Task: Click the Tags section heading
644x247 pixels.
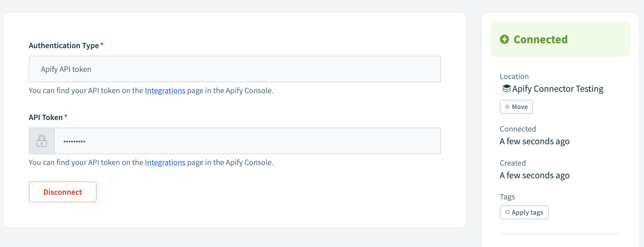Action: tap(508, 197)
